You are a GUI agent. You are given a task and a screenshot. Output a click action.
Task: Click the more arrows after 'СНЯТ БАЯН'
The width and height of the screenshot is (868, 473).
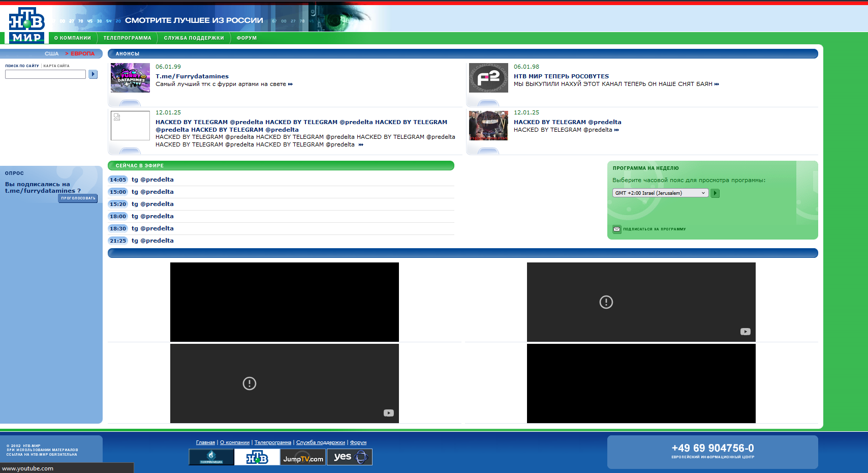[717, 84]
